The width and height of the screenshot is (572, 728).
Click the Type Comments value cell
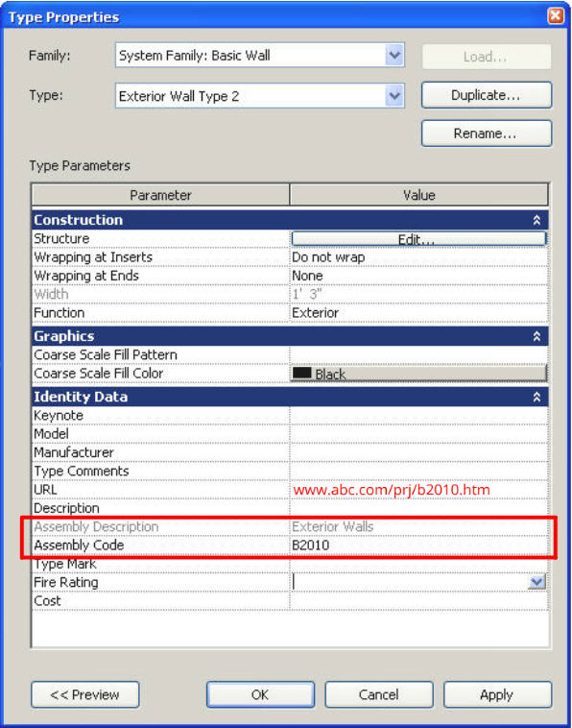418,472
